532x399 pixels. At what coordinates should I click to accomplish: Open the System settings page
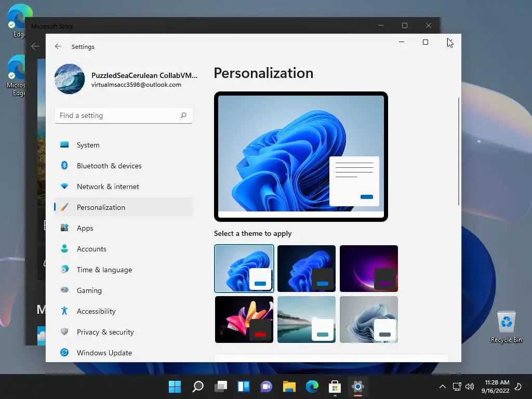[124, 145]
